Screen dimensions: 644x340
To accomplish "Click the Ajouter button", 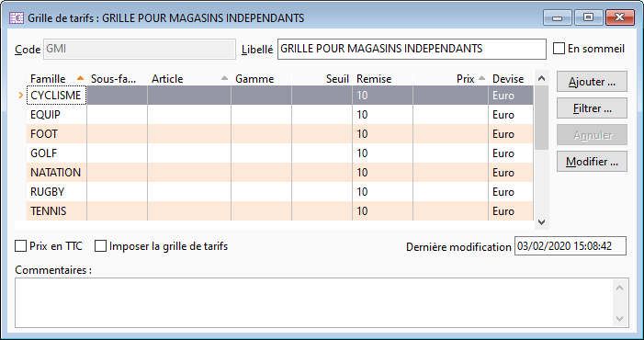I will point(592,81).
